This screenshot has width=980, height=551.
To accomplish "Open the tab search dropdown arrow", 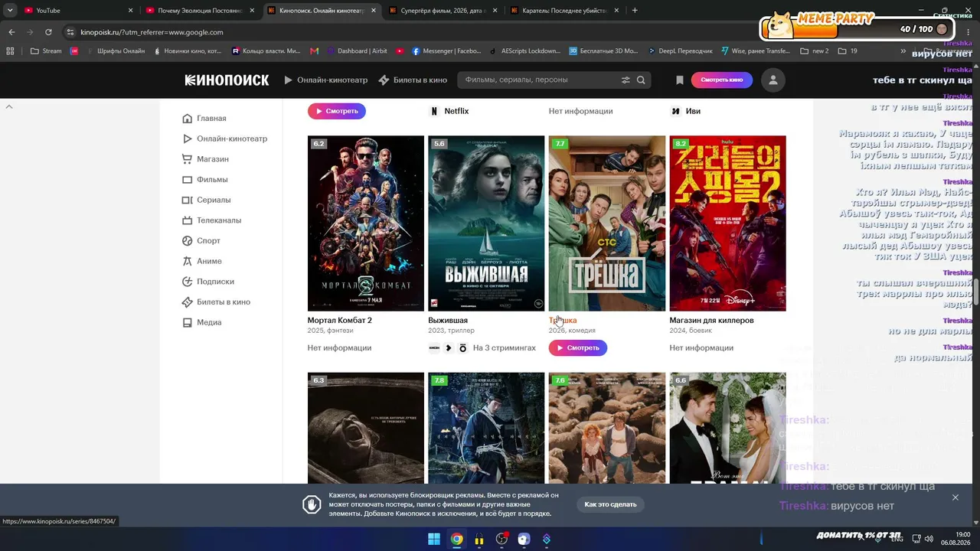I will point(10,11).
